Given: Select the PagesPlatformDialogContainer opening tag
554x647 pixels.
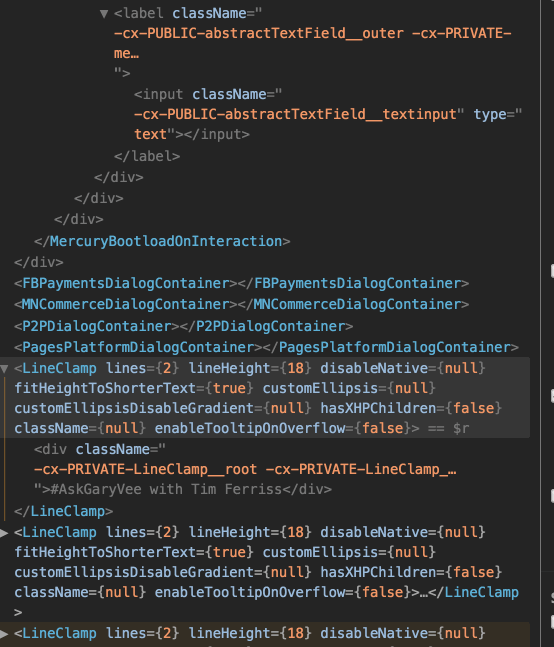Looking at the screenshot, I should (x=138, y=347).
